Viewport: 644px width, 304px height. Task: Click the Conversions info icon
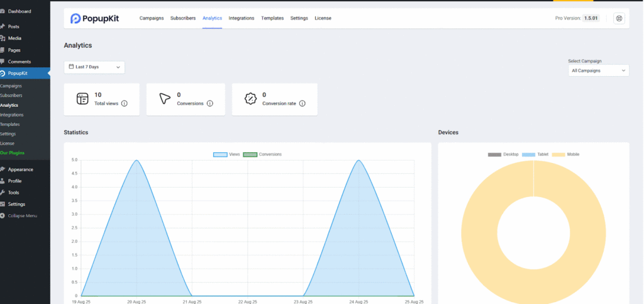pyautogui.click(x=209, y=103)
